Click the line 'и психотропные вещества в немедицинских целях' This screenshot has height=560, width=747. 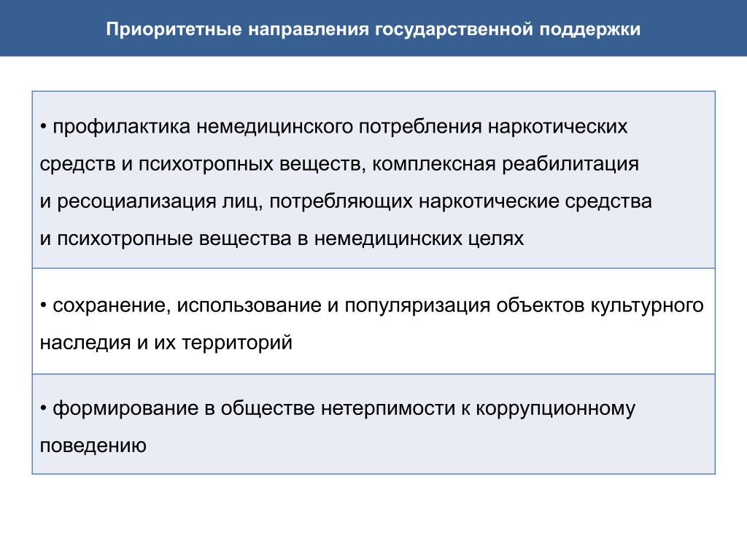pyautogui.click(x=282, y=238)
